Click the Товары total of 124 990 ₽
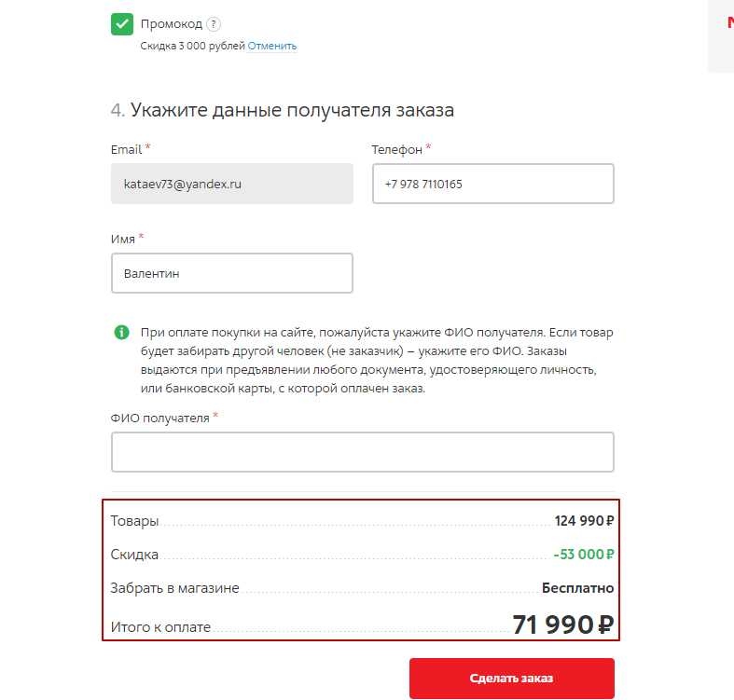This screenshot has height=700, width=734. [584, 520]
